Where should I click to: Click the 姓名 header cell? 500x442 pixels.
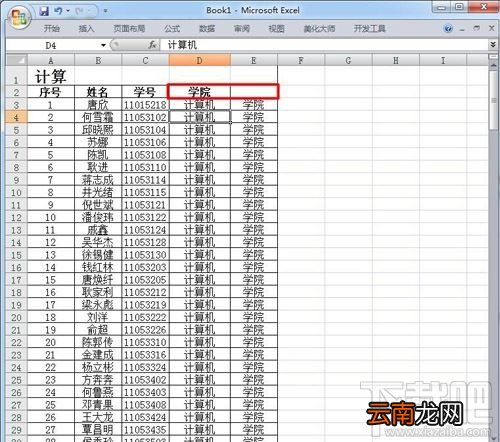point(98,92)
